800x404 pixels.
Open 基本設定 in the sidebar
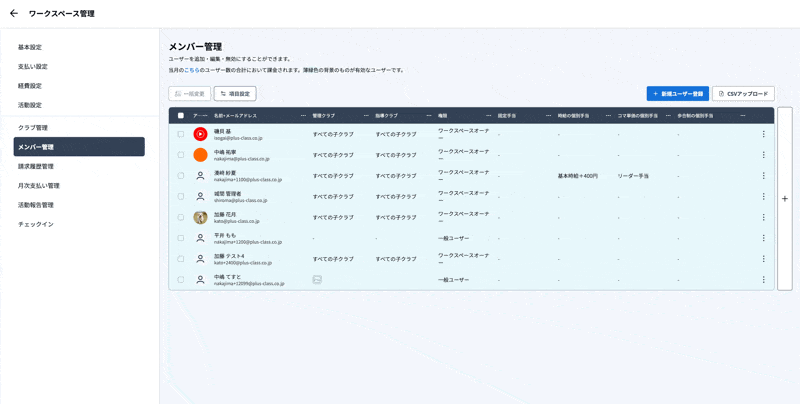click(30, 47)
